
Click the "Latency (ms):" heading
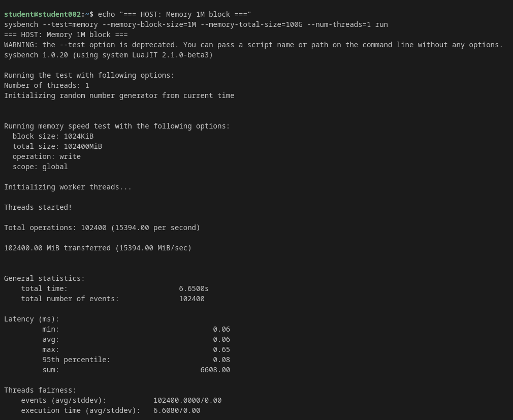point(31,319)
